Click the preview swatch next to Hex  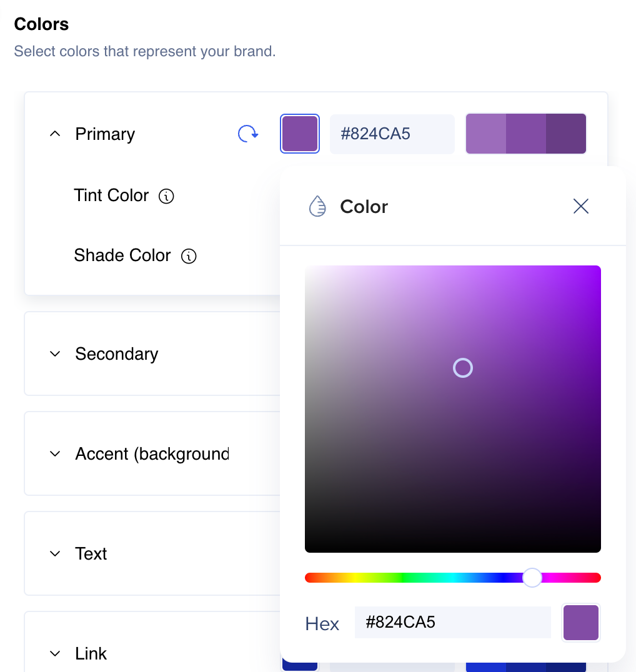coord(581,622)
